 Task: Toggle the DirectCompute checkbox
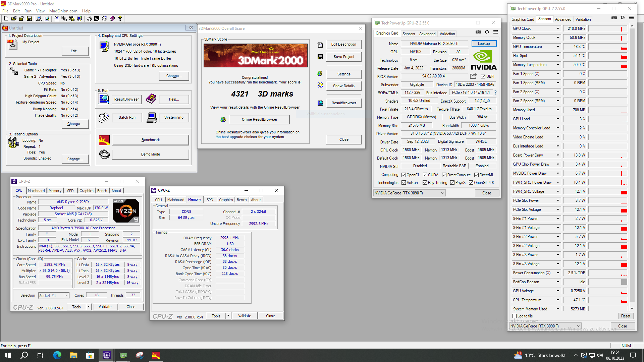coord(444,175)
